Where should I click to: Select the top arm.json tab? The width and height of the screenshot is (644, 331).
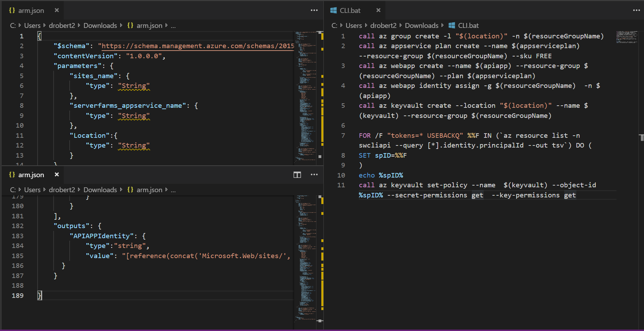[33, 10]
